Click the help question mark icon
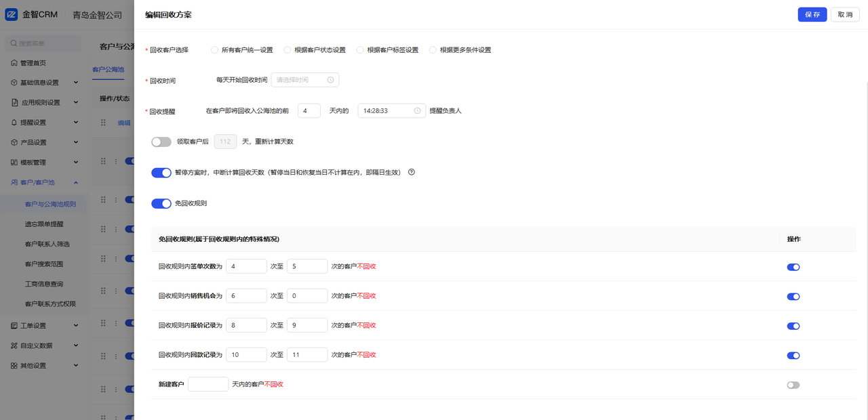The image size is (868, 420). 411,172
